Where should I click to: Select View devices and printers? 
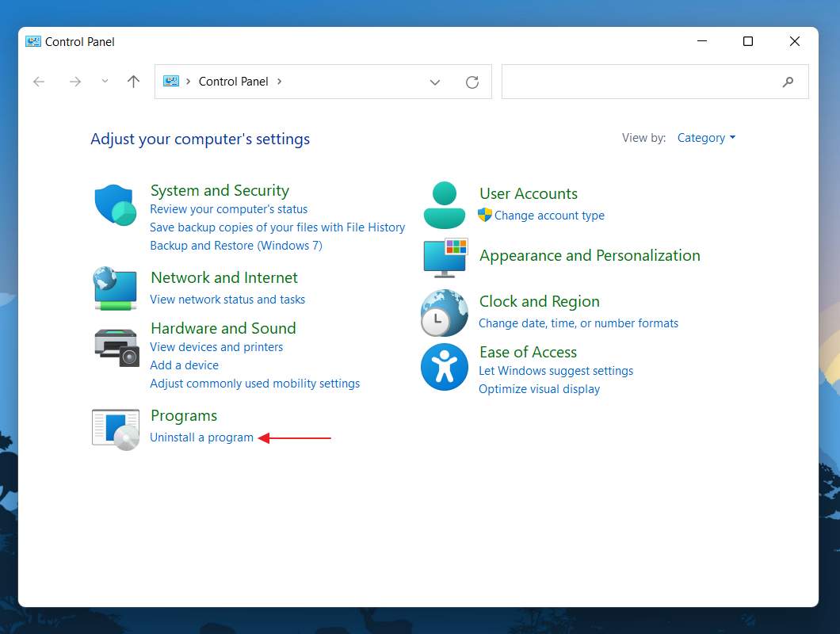pyautogui.click(x=216, y=347)
